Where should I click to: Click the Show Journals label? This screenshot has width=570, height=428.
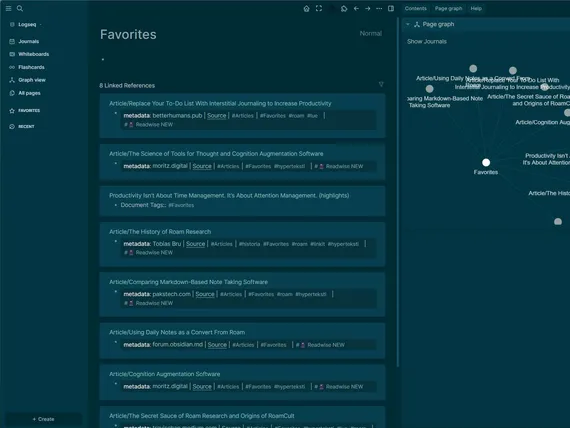427,41
